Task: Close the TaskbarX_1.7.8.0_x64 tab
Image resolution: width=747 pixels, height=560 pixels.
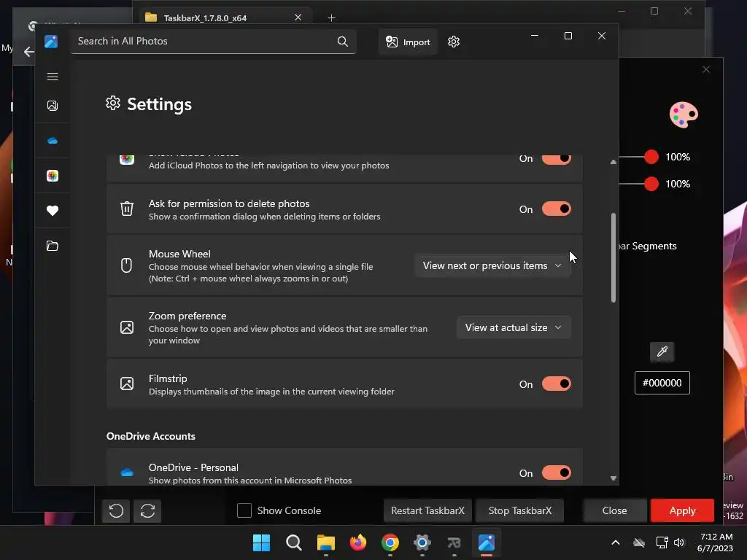Action: tap(298, 17)
